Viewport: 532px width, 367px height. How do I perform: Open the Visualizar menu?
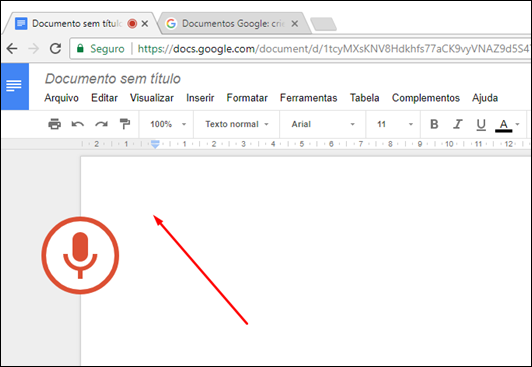(x=152, y=98)
